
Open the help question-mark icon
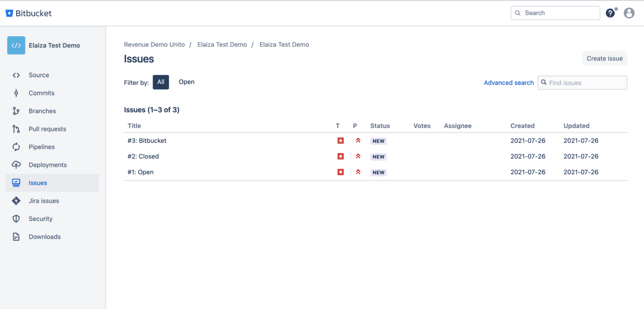pos(611,13)
